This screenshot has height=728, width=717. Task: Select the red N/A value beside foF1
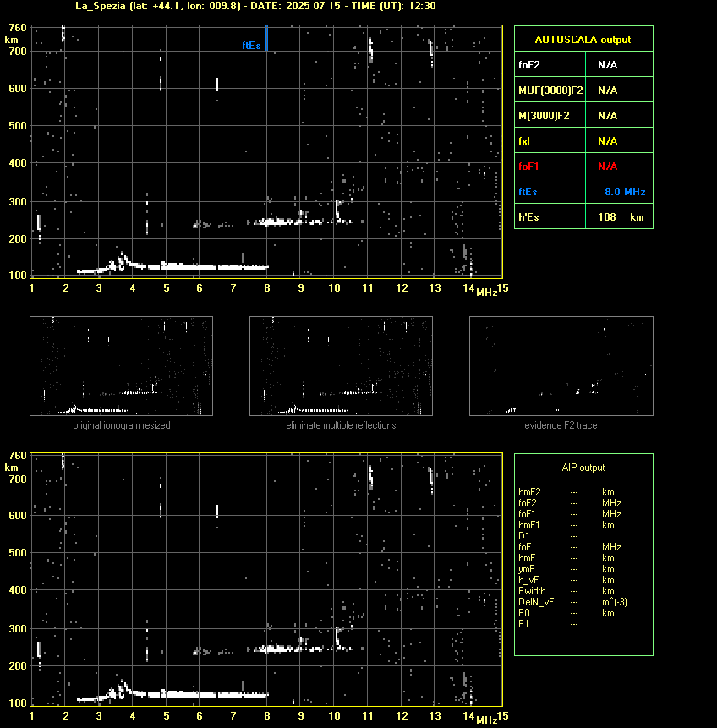(x=607, y=167)
